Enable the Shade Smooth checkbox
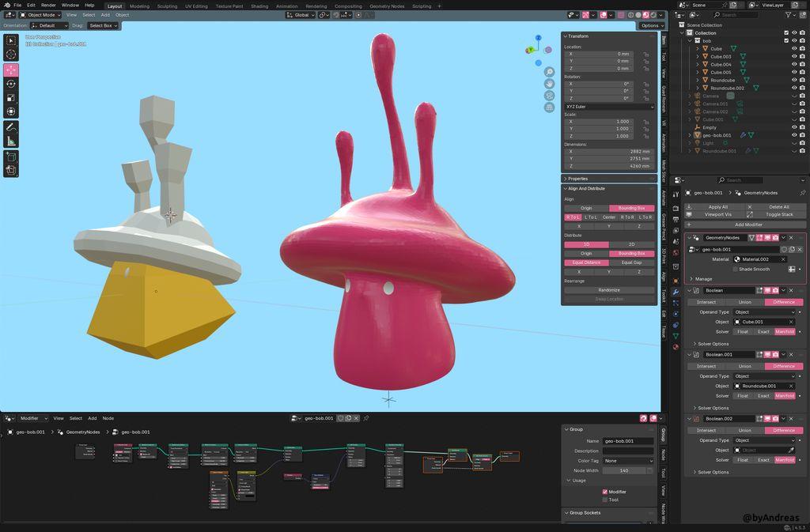The width and height of the screenshot is (810, 532). click(x=735, y=269)
